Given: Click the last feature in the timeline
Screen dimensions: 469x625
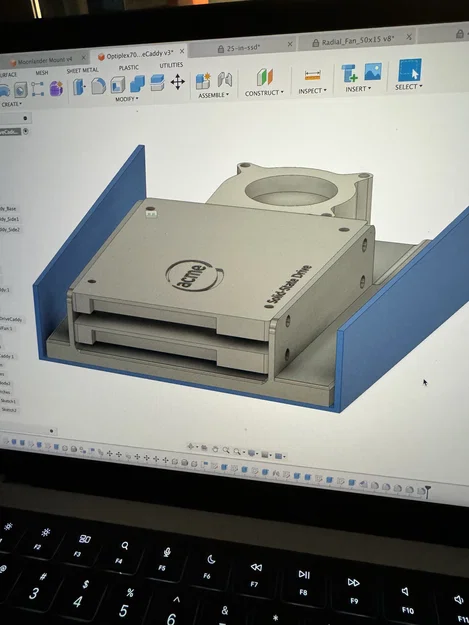Looking at the screenshot, I should (x=420, y=491).
